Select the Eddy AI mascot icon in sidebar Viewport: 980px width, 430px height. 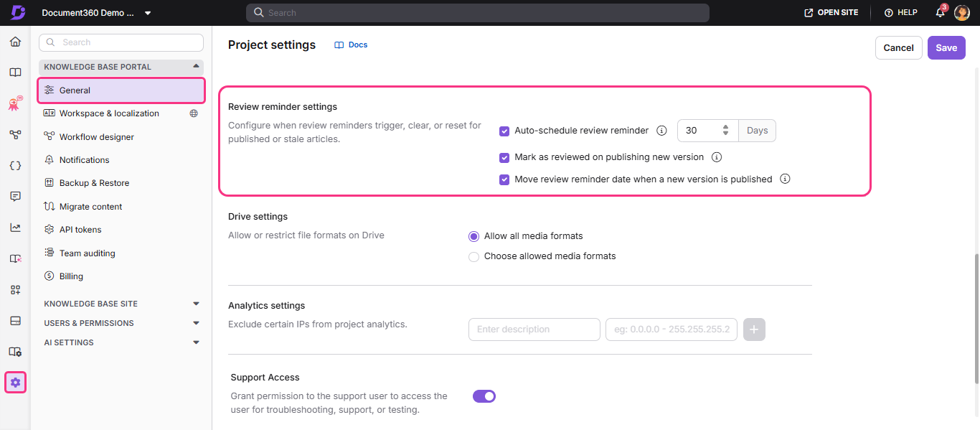tap(15, 103)
